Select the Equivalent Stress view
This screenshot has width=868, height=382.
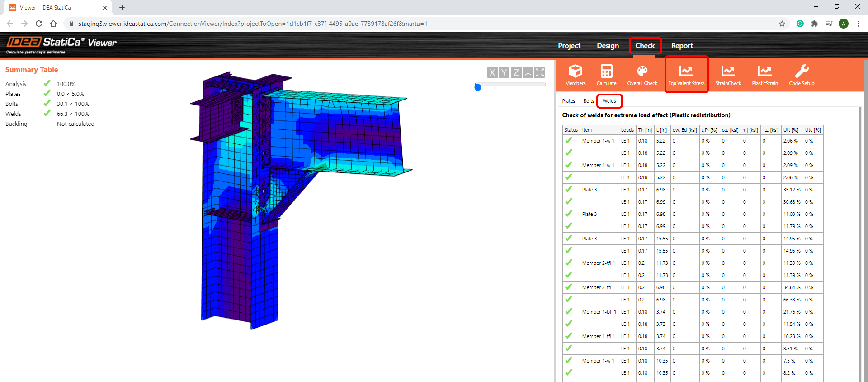coord(686,75)
